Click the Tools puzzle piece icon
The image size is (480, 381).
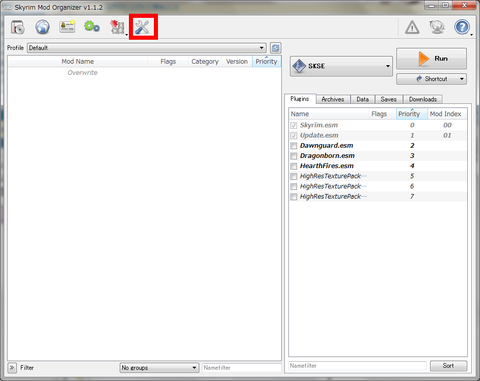(x=117, y=27)
